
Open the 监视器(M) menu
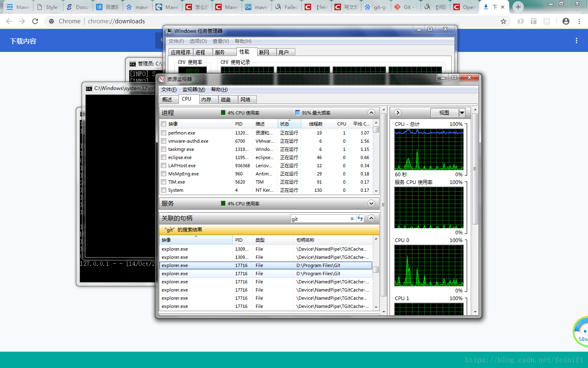click(x=194, y=90)
